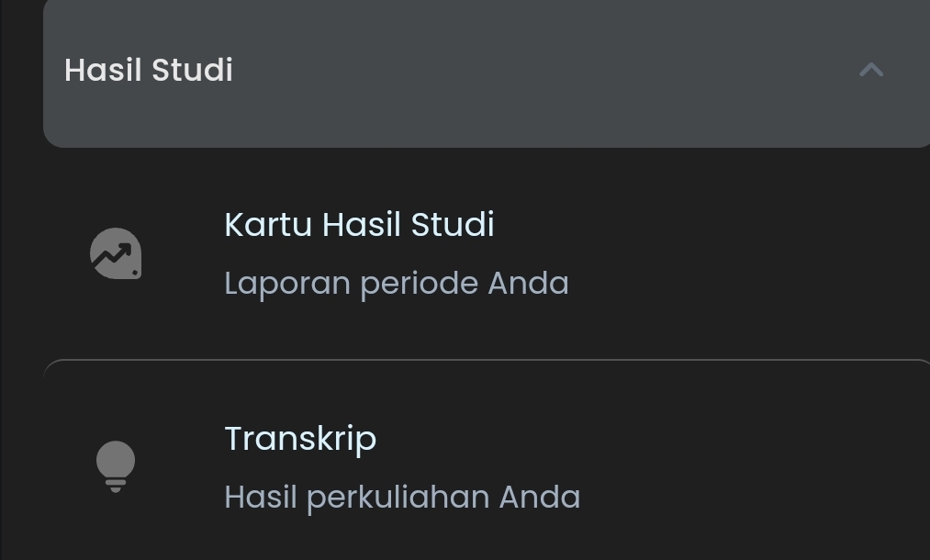This screenshot has width=930, height=560.
Task: Click the Hasil Studi header title
Action: tap(149, 70)
